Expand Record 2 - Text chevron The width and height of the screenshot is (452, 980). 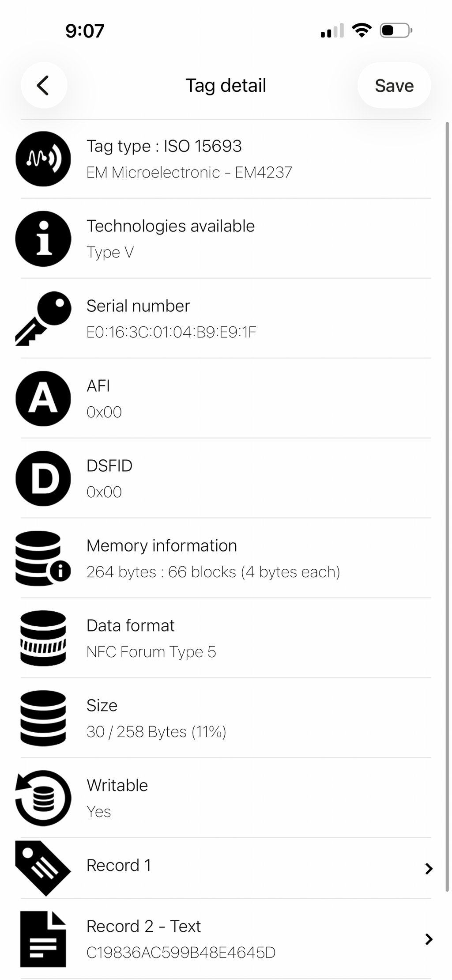click(x=429, y=939)
